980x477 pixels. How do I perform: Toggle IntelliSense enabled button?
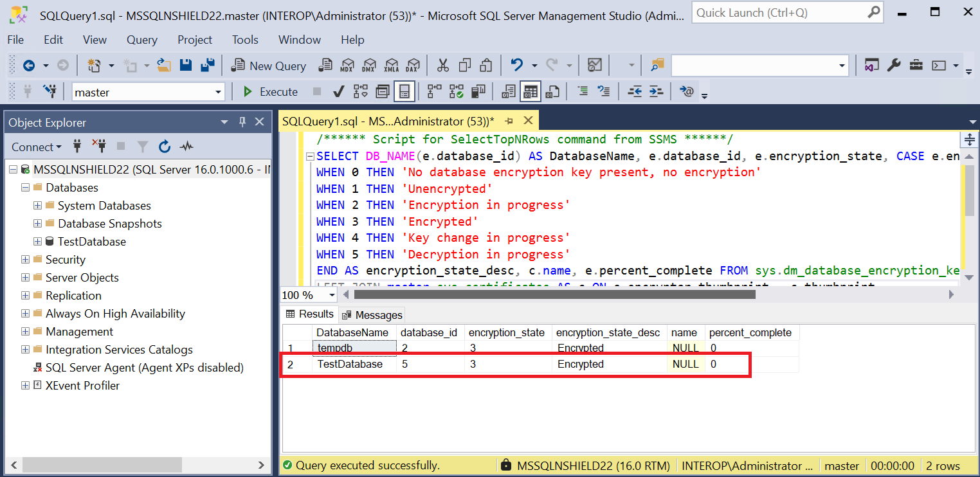tap(404, 92)
